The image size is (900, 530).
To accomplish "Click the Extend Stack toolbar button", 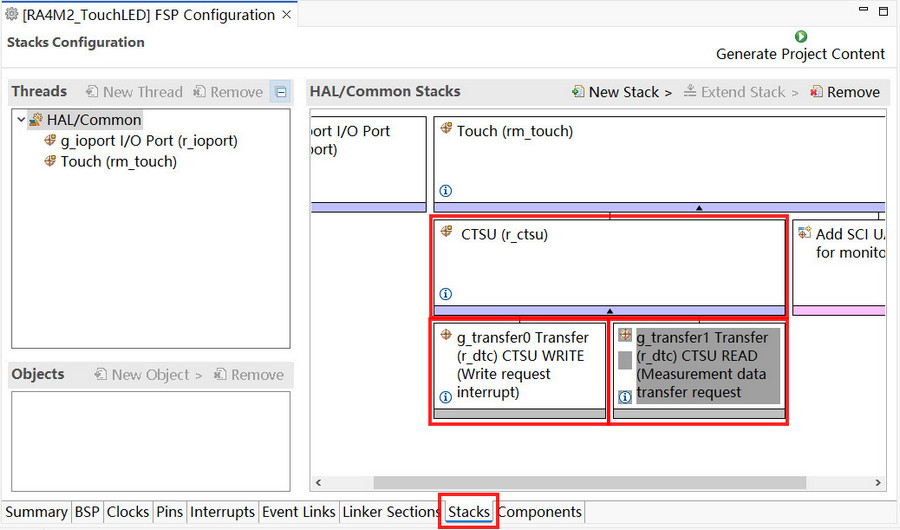I will click(x=741, y=92).
